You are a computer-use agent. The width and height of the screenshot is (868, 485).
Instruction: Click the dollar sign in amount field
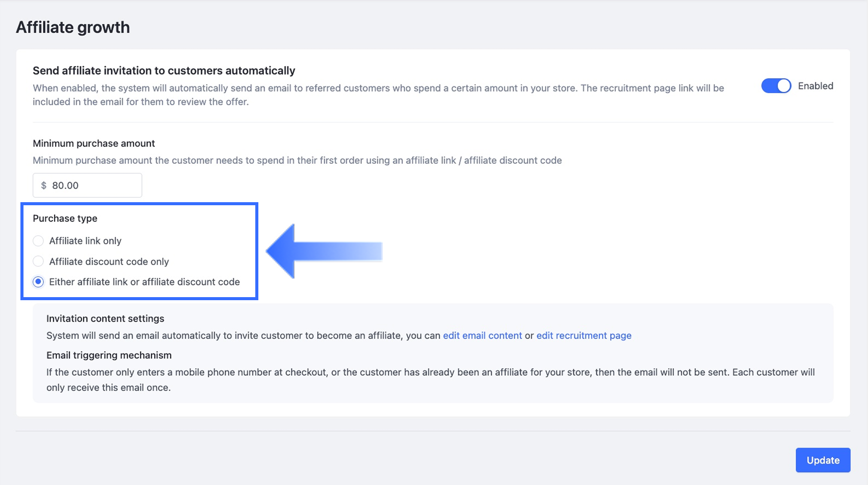tap(44, 185)
